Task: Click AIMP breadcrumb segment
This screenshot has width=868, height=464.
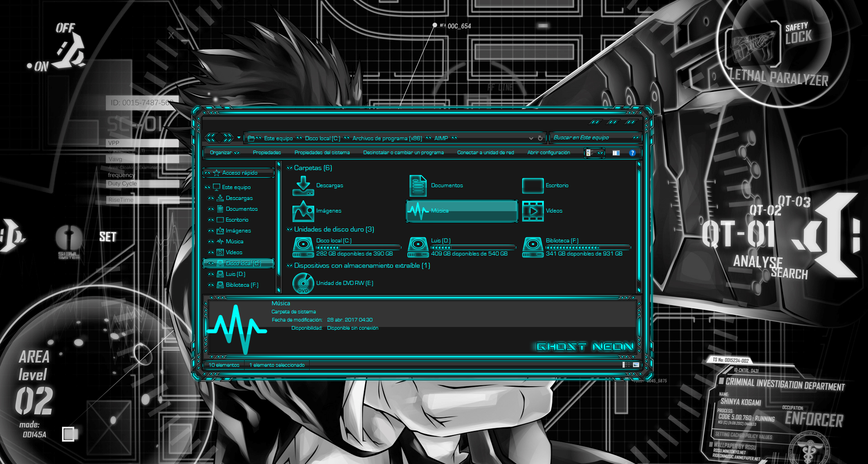Action: tap(441, 138)
